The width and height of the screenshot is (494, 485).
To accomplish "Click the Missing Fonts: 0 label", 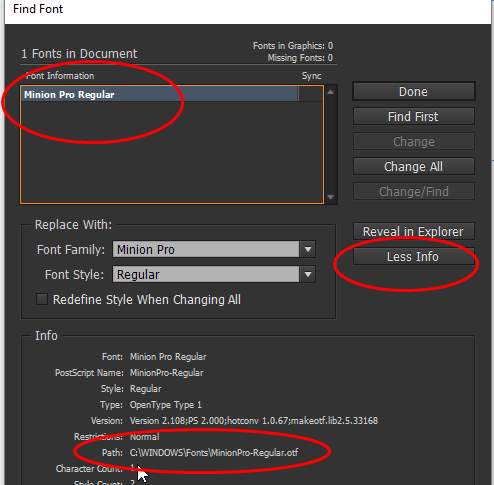I will pyautogui.click(x=300, y=58).
